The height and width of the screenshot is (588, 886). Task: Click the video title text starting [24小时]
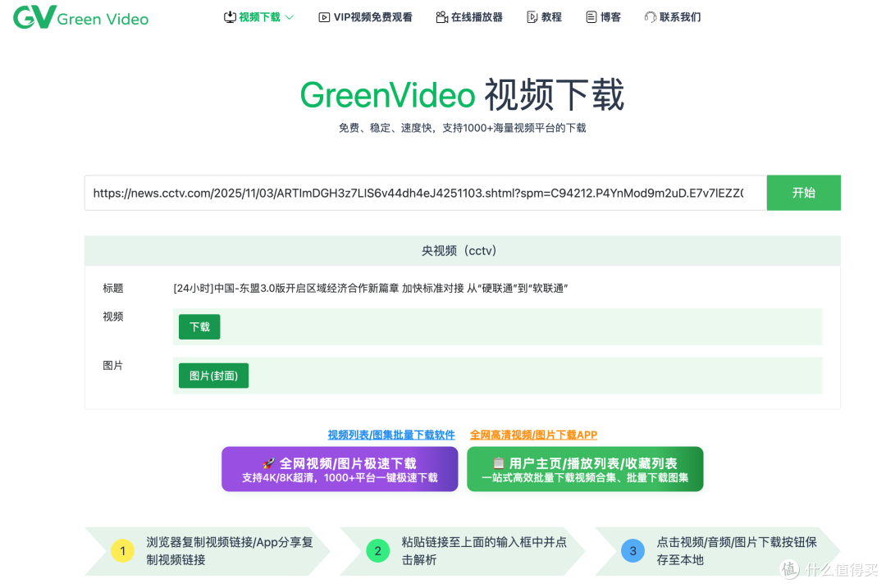[x=371, y=288]
